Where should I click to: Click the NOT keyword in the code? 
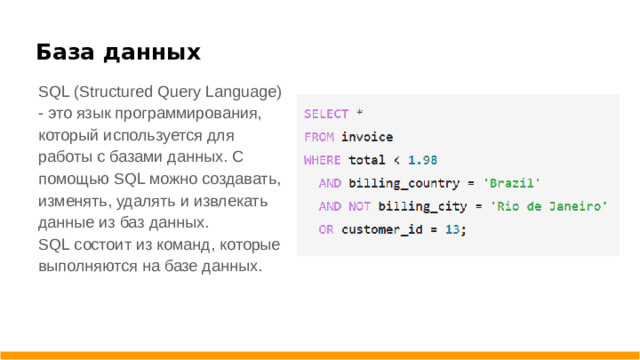pos(359,206)
